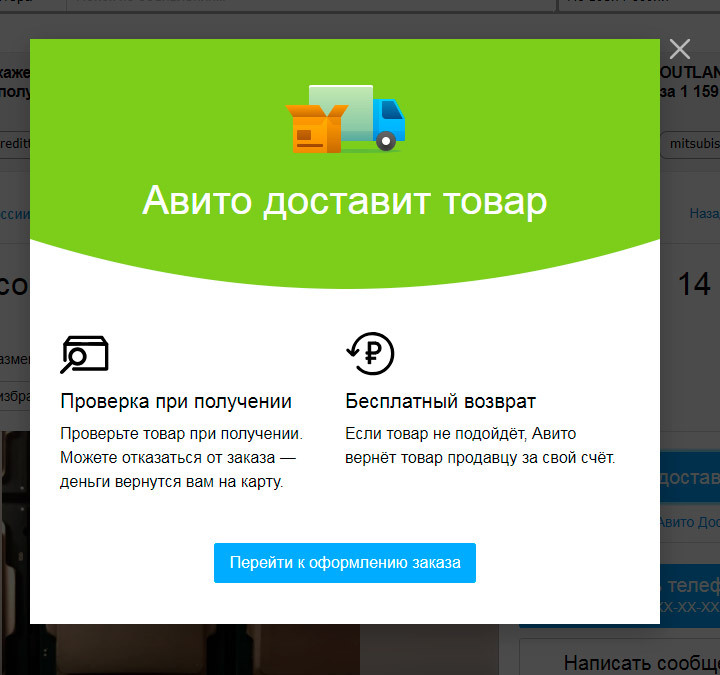720x675 pixels.
Task: Click the text about checking goods on receipt
Action: 181,459
